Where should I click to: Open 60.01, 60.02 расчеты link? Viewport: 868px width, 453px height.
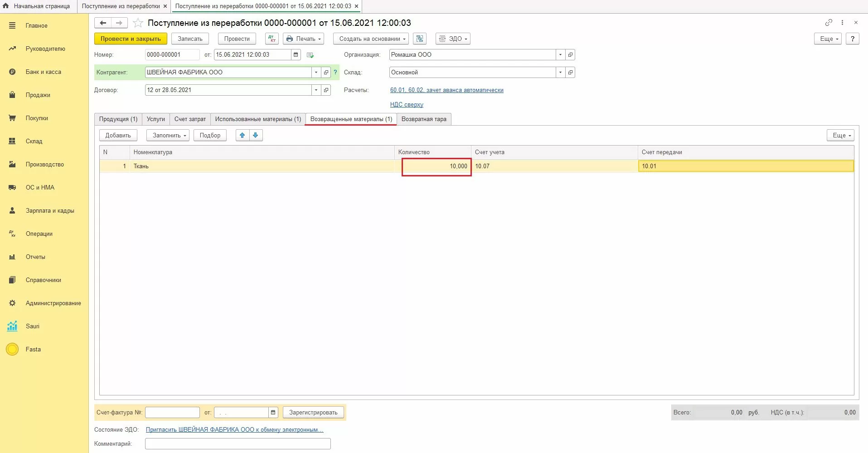(447, 90)
